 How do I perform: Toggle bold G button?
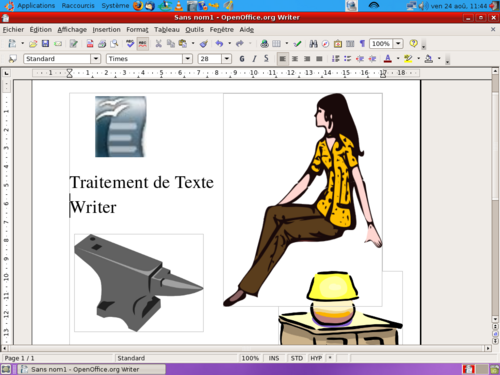click(x=242, y=59)
